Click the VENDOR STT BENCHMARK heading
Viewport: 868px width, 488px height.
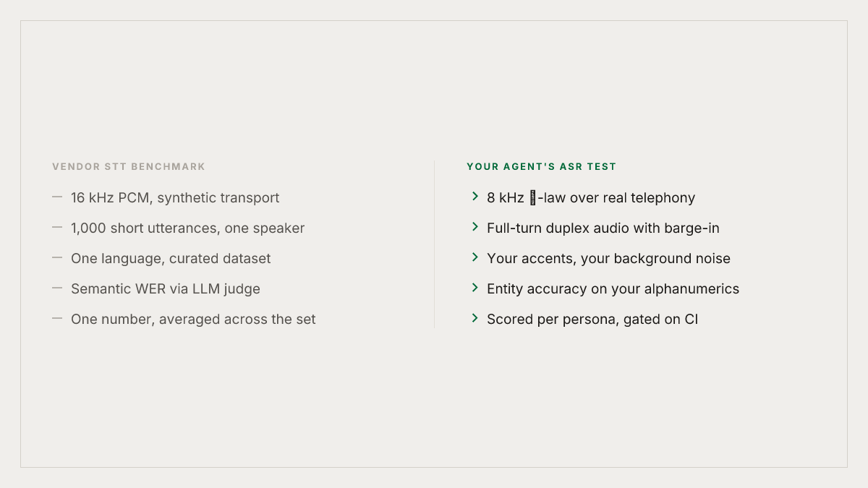pos(129,167)
